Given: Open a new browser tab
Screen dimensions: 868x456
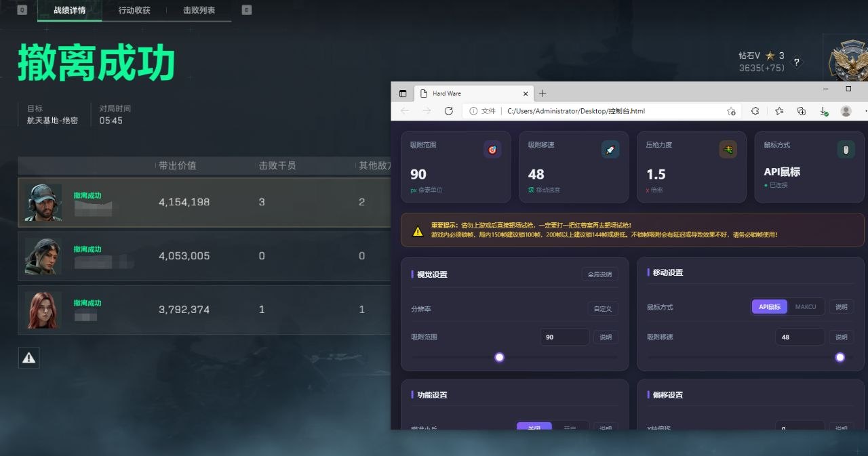Looking at the screenshot, I should point(542,94).
